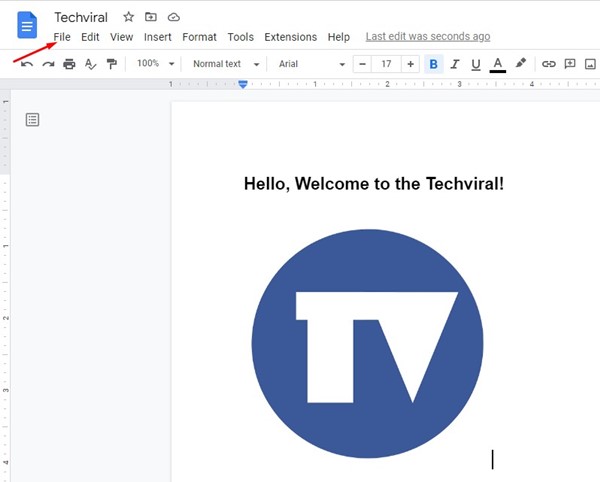Click the Undo arrow icon
The height and width of the screenshot is (482, 600).
27,64
